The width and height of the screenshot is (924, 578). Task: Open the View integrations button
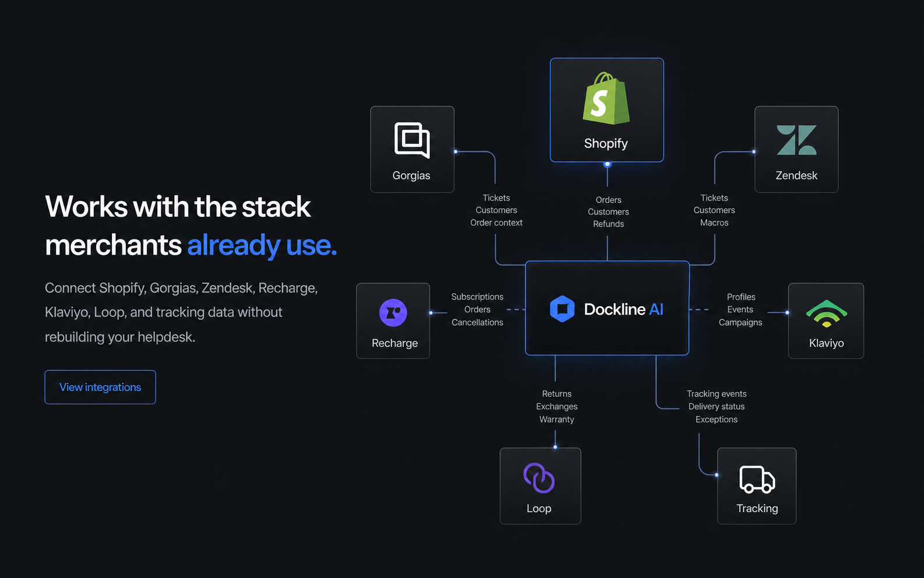100,387
